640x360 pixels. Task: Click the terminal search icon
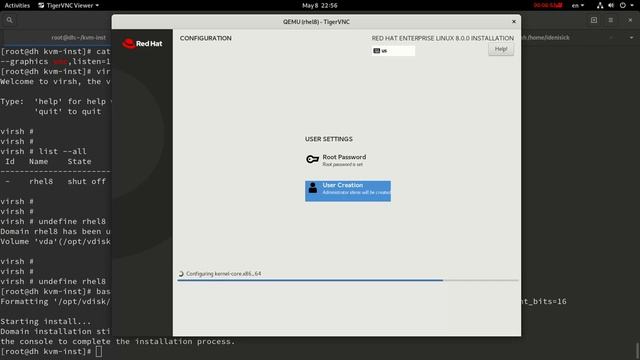tap(10, 20)
